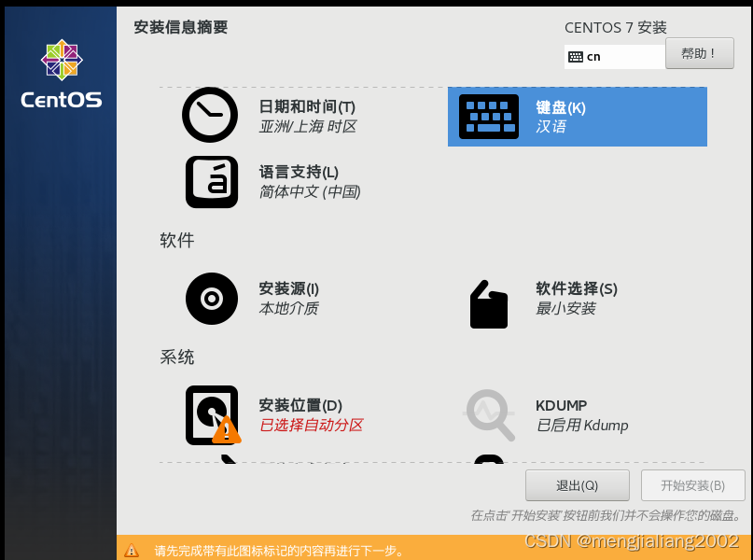Open the Software Selection package icon

[x=488, y=304]
